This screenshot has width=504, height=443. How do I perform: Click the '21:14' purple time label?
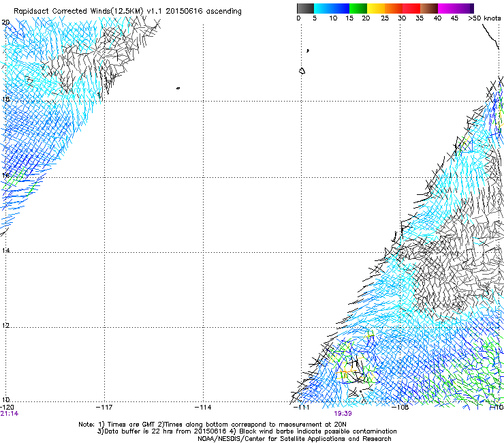pos(10,414)
